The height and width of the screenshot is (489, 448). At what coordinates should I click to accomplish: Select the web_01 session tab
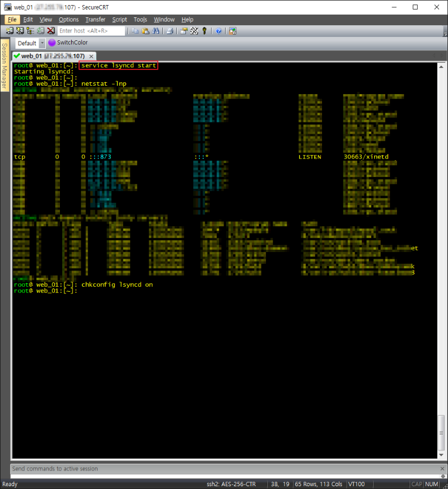(49, 56)
